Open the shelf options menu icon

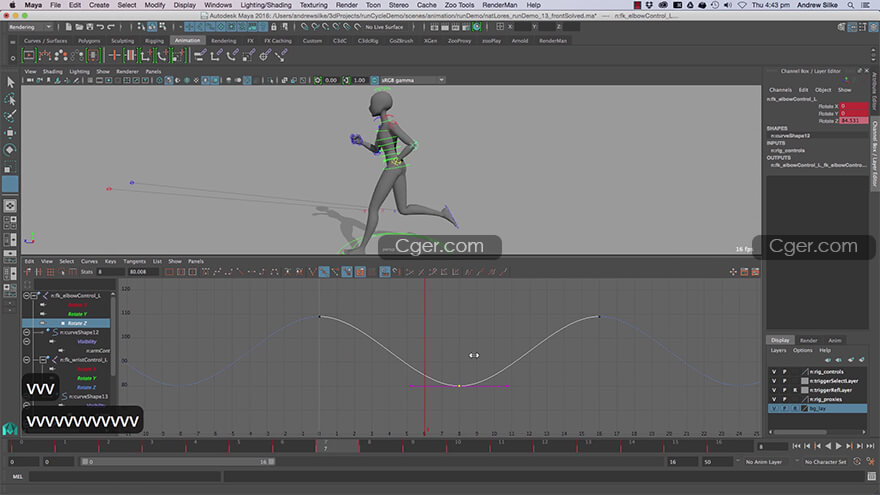tap(12, 57)
